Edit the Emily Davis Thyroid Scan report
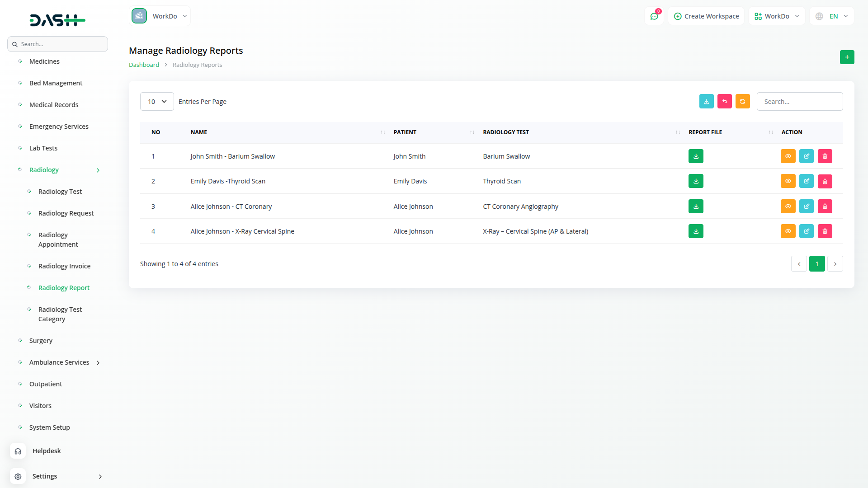 point(806,181)
